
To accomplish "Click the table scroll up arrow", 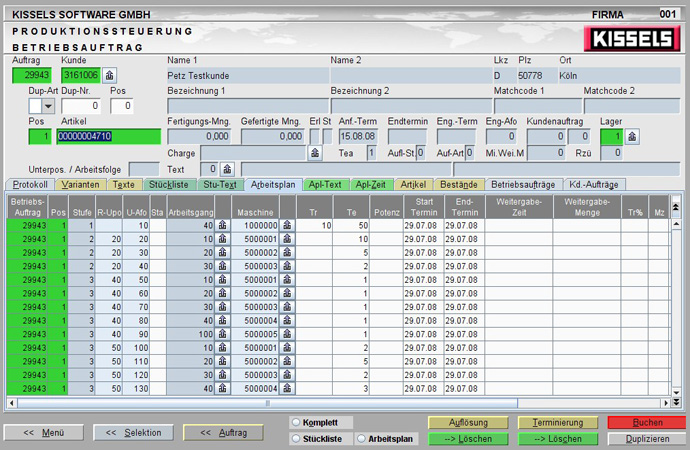I will point(676,225).
